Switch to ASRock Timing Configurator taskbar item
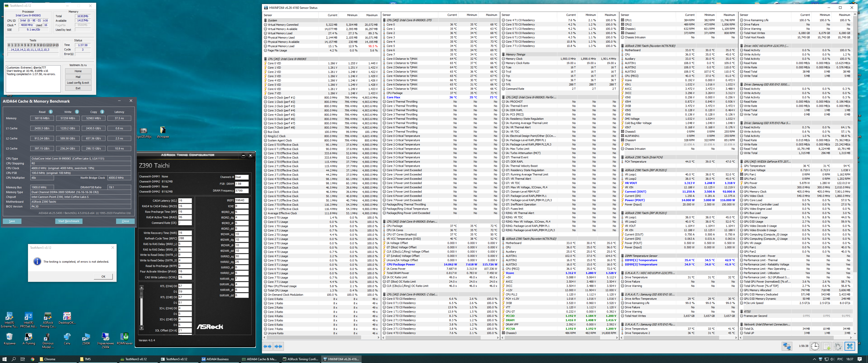The height and width of the screenshot is (363, 868). [x=300, y=359]
